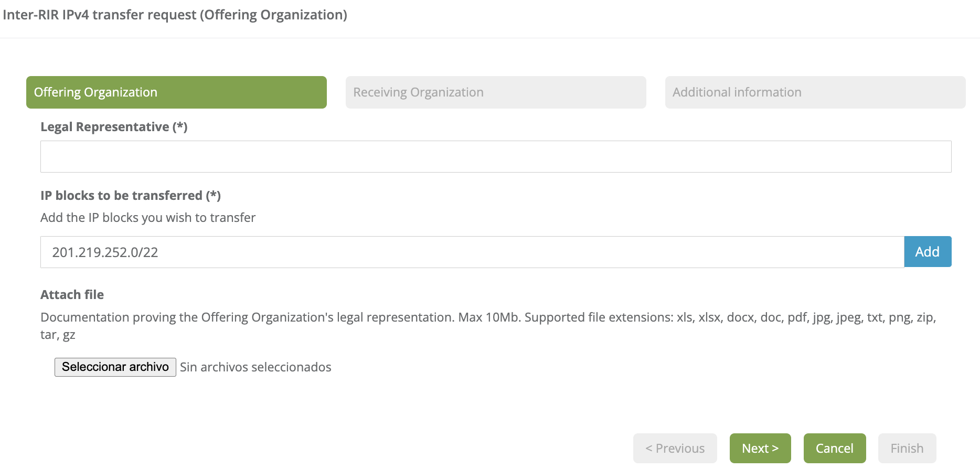Click the Seleccionar archivo file button
This screenshot has height=469, width=980.
click(x=115, y=367)
